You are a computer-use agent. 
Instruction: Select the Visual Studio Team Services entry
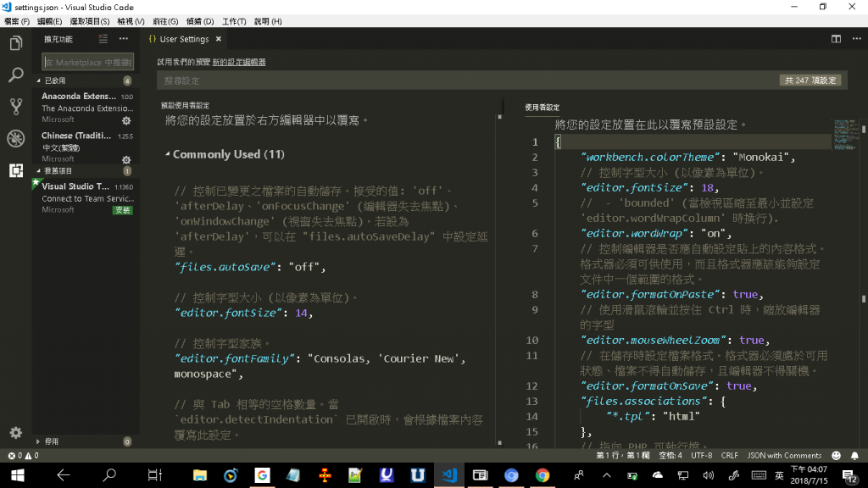click(x=86, y=198)
